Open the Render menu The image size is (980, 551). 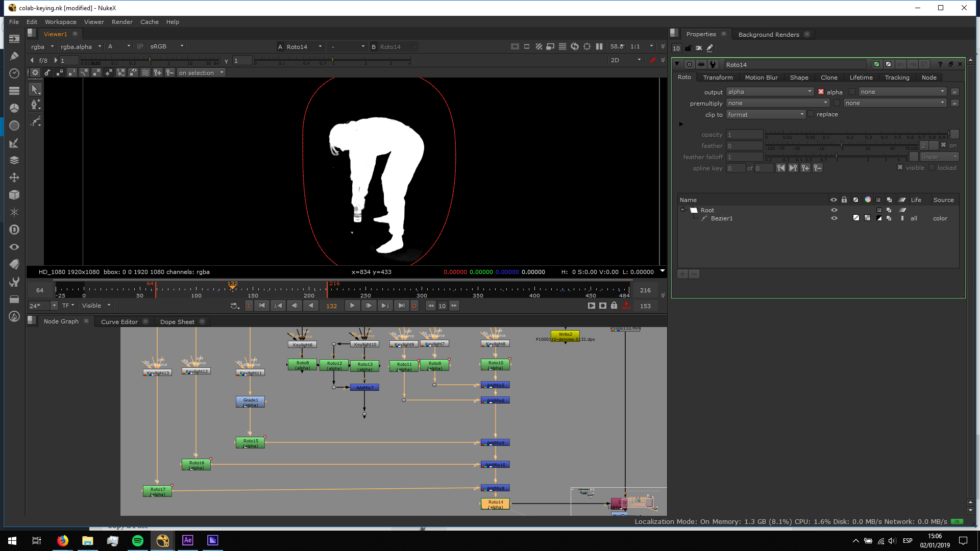pos(122,22)
